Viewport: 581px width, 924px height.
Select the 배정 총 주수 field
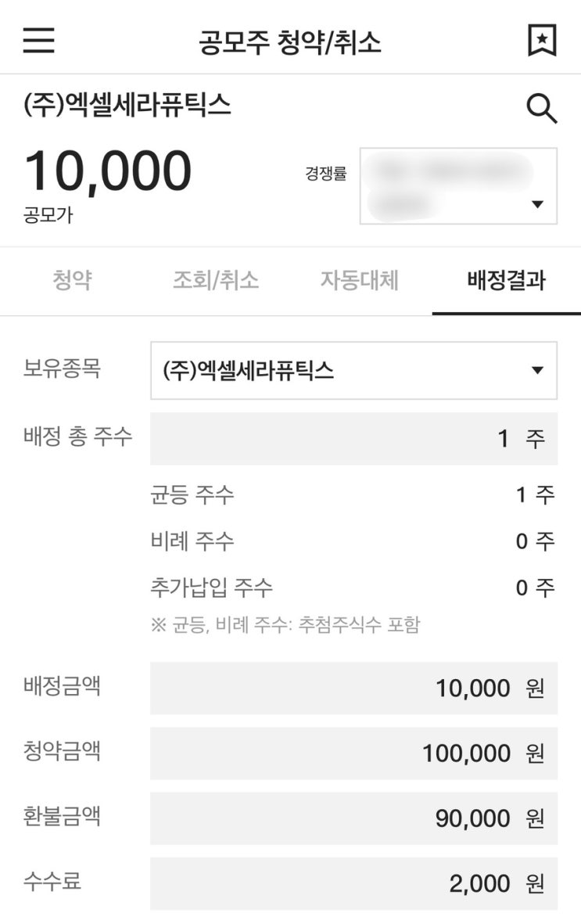pos(353,438)
